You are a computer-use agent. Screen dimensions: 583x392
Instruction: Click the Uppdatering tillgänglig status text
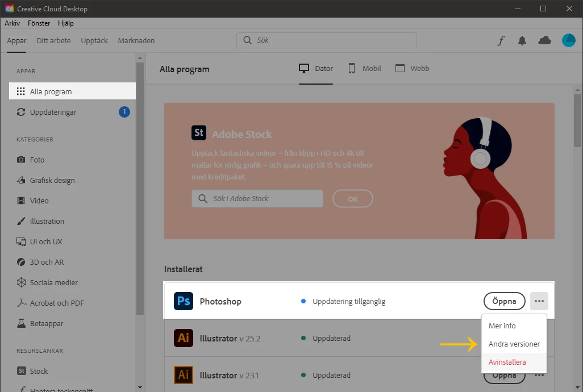tap(349, 301)
